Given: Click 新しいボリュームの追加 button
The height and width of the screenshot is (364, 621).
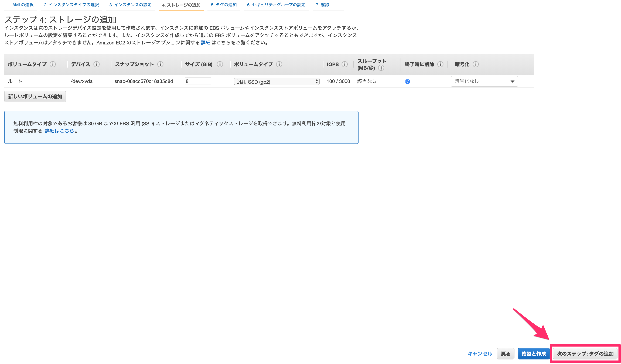Looking at the screenshot, I should 35,96.
